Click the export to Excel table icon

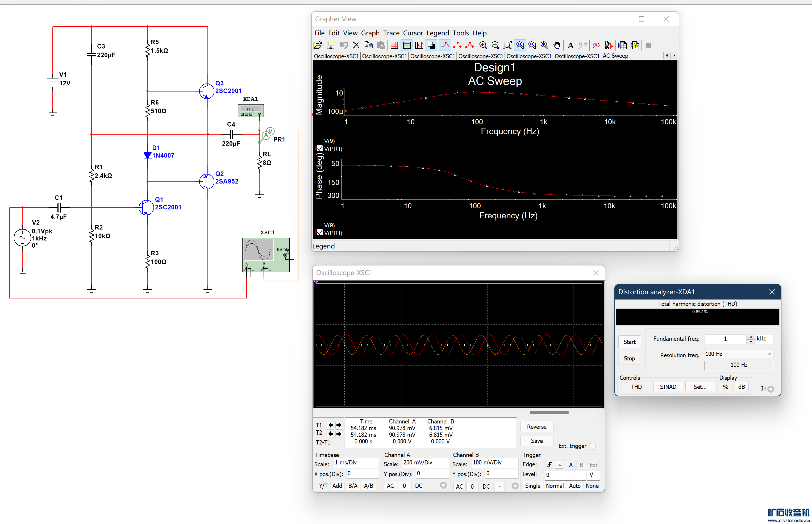[623, 45]
